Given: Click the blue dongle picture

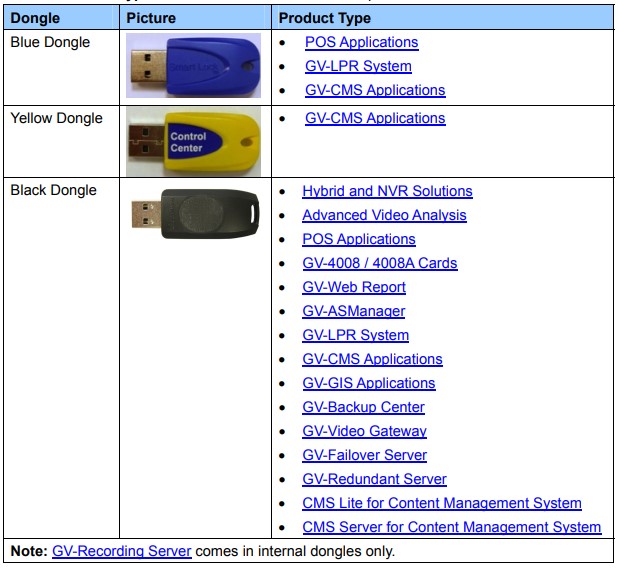Looking at the screenshot, I should tap(194, 65).
